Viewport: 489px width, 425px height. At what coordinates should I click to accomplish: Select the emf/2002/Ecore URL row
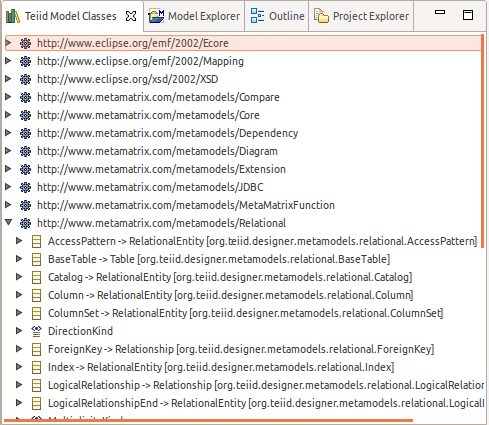[243, 43]
